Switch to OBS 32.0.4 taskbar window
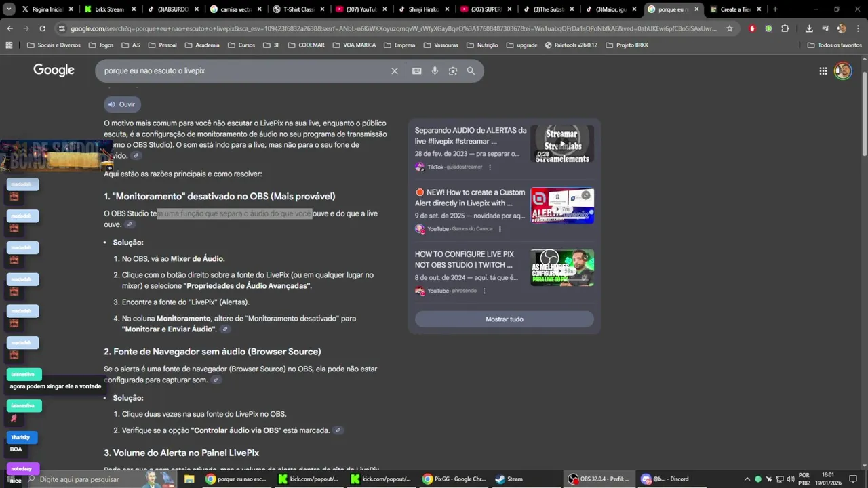The image size is (868, 488). [x=599, y=479]
